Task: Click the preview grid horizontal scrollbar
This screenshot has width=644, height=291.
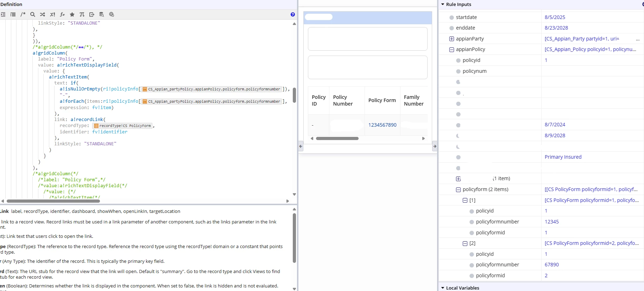Action: [337, 139]
